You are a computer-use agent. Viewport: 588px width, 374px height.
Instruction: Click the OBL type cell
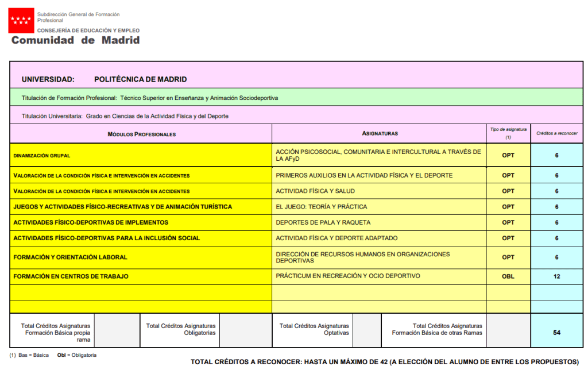[508, 276]
